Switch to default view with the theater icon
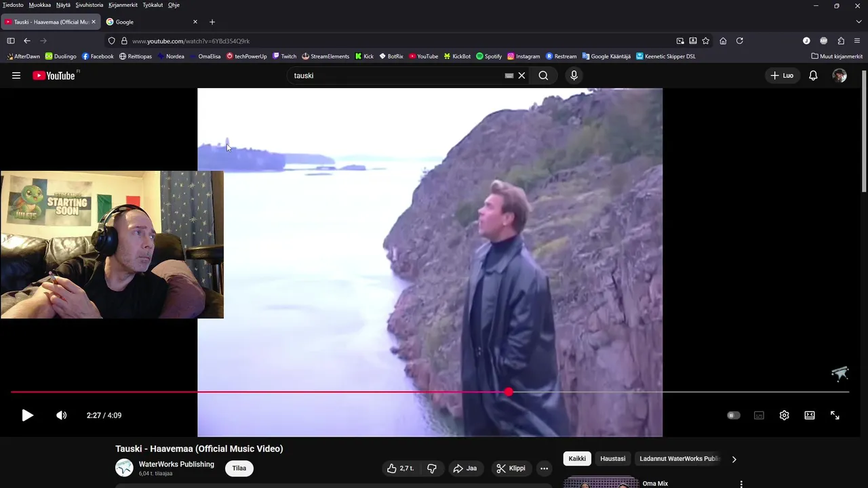This screenshot has width=868, height=488. pos(810,415)
